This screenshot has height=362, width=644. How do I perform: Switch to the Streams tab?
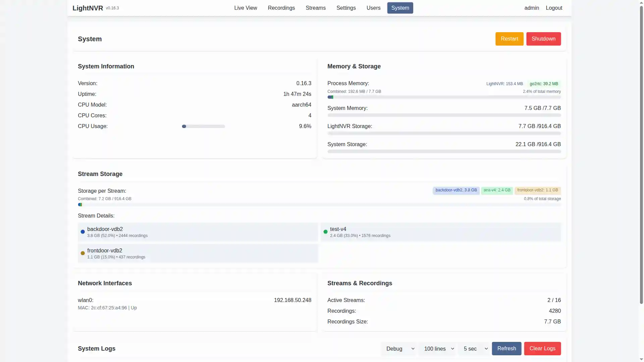tap(315, 8)
